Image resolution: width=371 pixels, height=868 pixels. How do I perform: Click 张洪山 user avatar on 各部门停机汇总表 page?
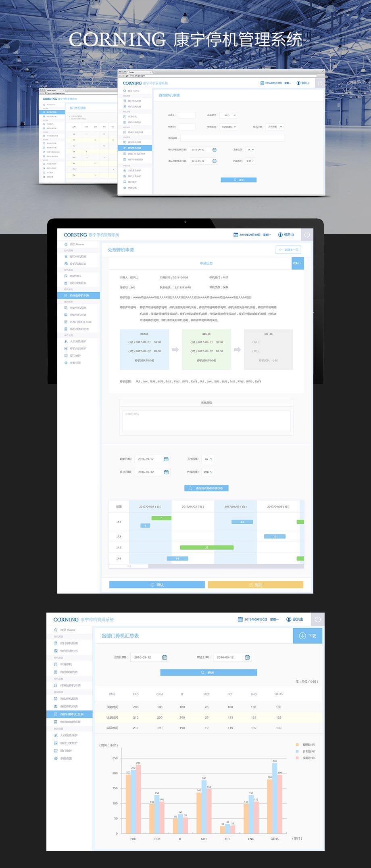pyautogui.click(x=289, y=619)
